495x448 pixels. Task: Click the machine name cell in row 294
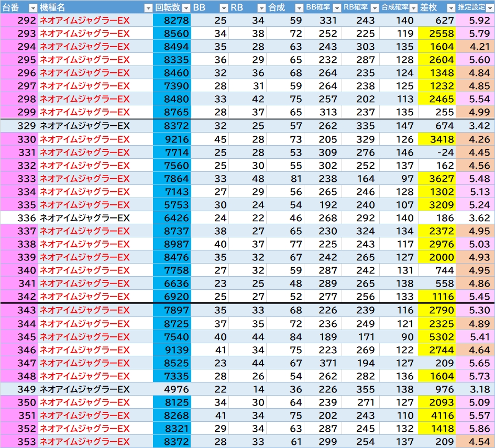[96, 47]
